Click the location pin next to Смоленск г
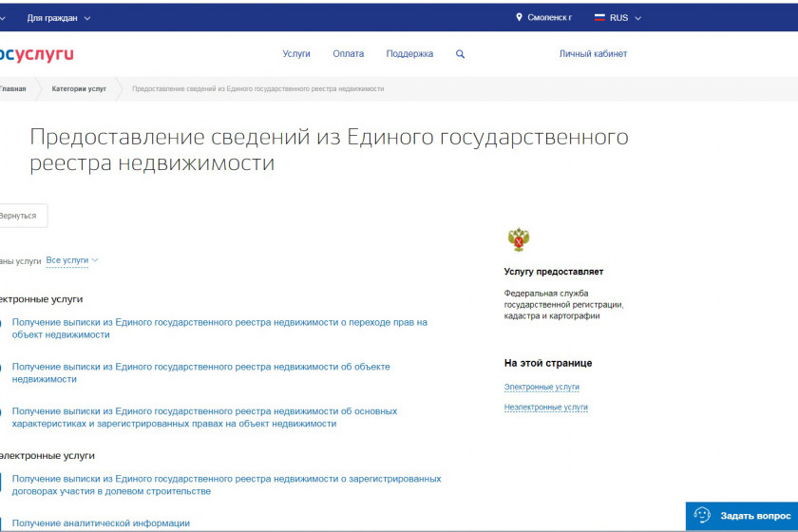798x532 pixels. [x=520, y=17]
